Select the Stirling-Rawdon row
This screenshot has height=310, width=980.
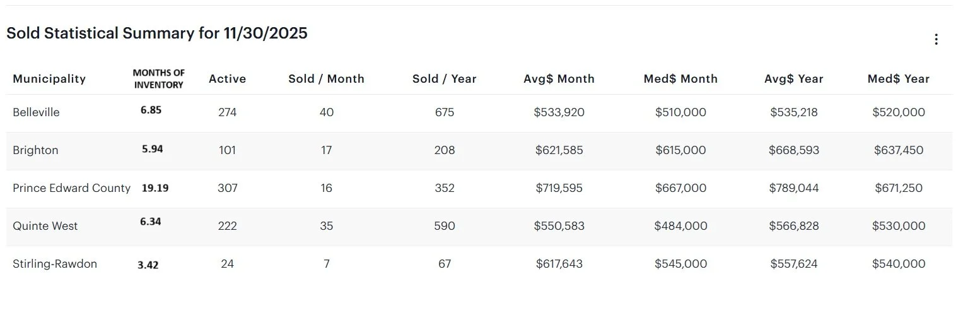(479, 265)
